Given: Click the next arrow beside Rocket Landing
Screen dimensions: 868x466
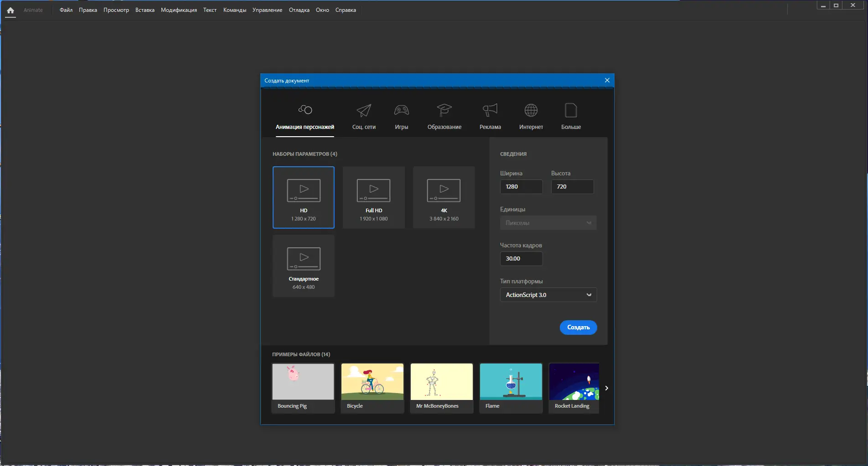Looking at the screenshot, I should (x=606, y=388).
